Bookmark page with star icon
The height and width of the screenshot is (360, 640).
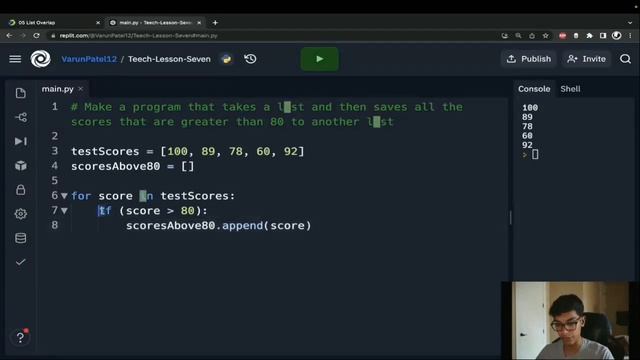click(x=546, y=36)
